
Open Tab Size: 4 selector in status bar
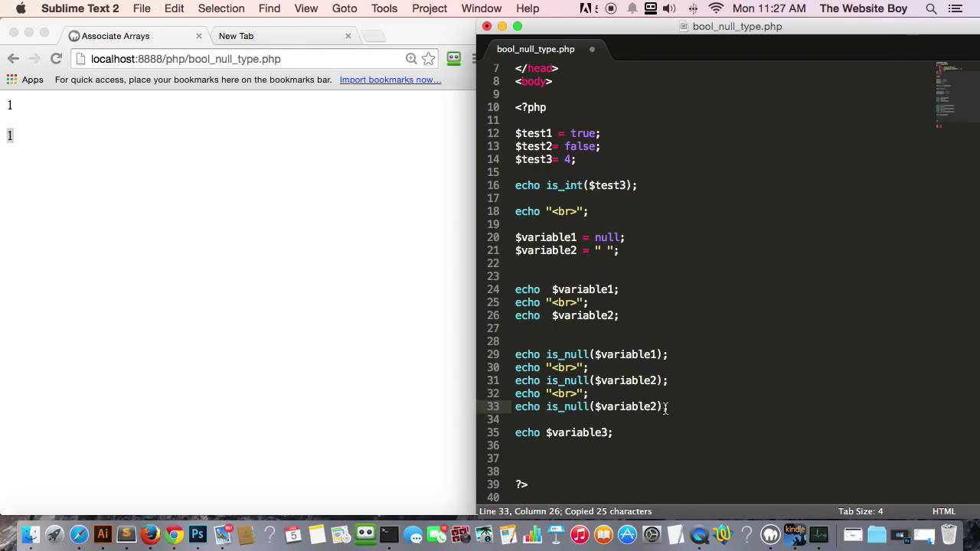(861, 511)
